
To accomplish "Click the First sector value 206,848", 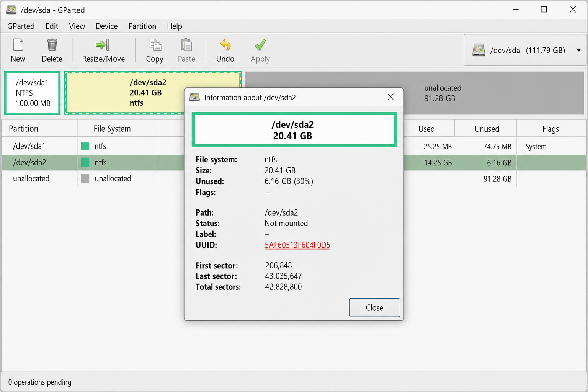I will (278, 265).
